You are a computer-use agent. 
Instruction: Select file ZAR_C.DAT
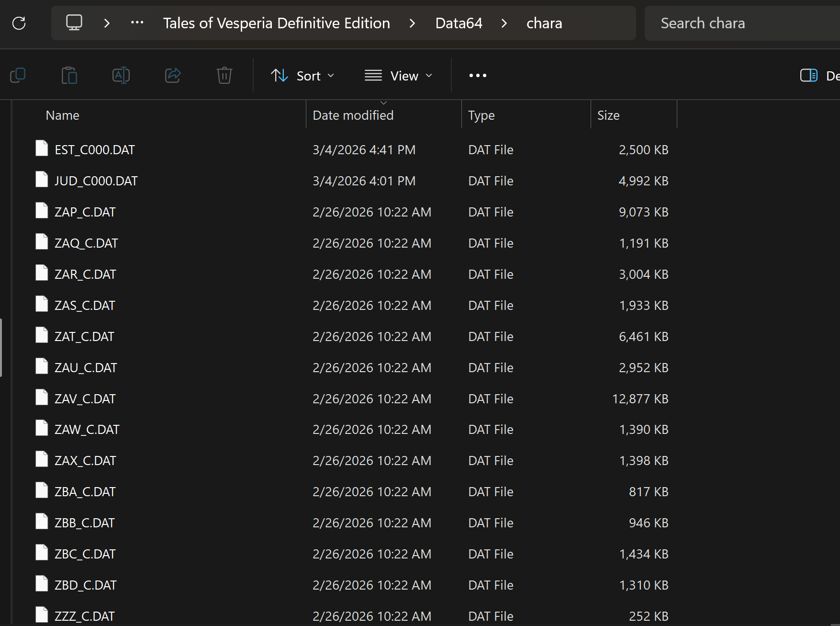point(85,274)
